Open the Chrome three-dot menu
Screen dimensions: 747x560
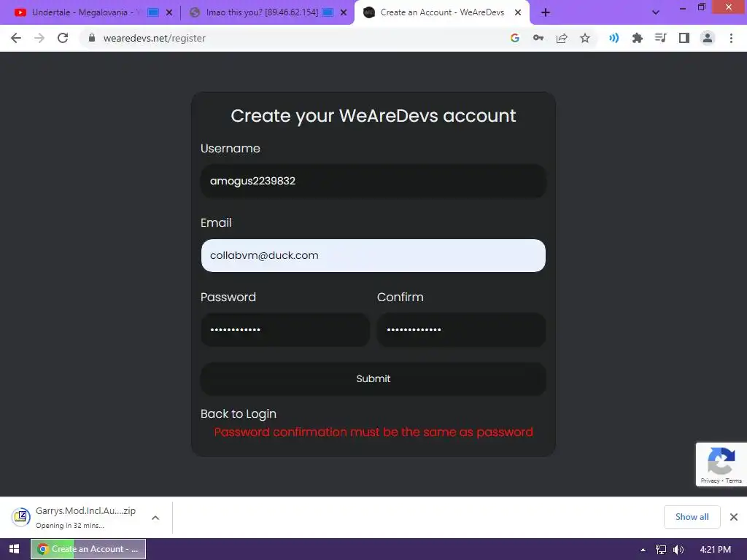[731, 38]
